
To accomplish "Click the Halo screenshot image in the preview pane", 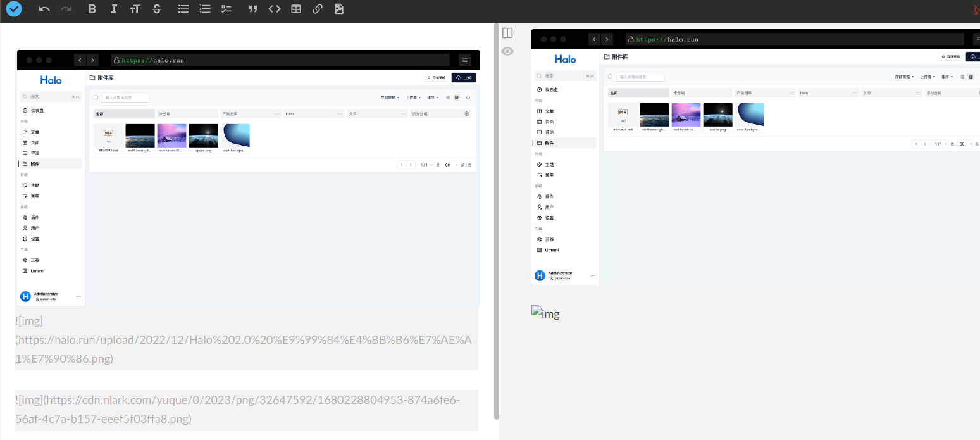I will click(755, 157).
